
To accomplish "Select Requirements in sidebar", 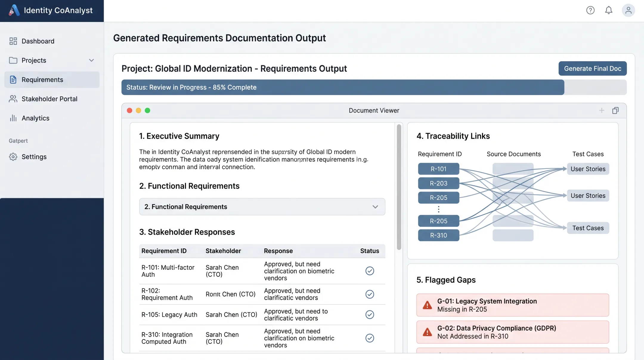I will (52, 80).
